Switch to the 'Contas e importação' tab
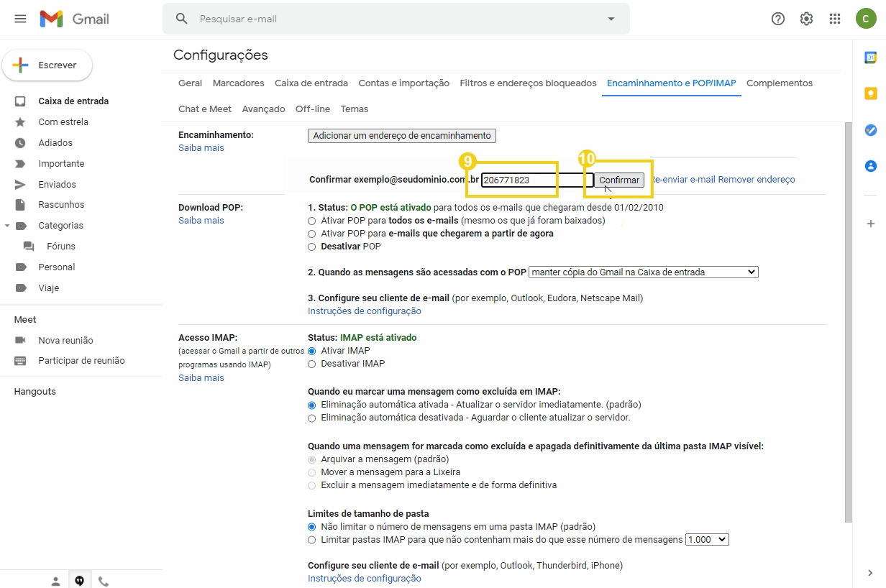 (x=403, y=83)
